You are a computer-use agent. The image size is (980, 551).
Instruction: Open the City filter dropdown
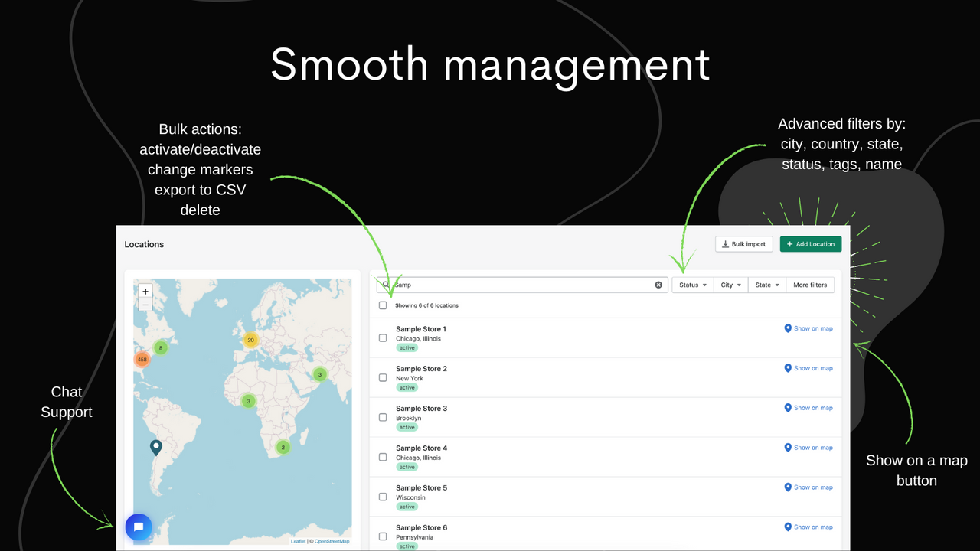[x=730, y=285]
